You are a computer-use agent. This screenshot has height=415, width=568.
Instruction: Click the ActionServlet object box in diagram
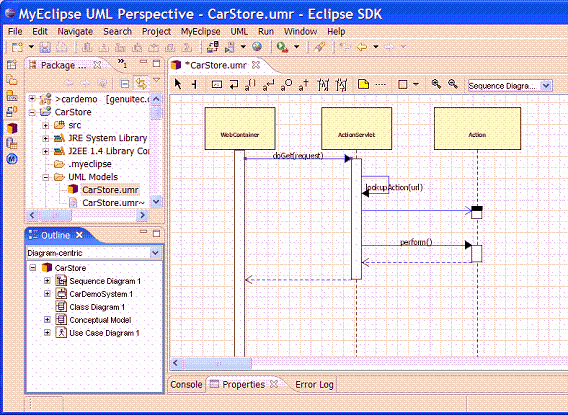click(x=356, y=128)
